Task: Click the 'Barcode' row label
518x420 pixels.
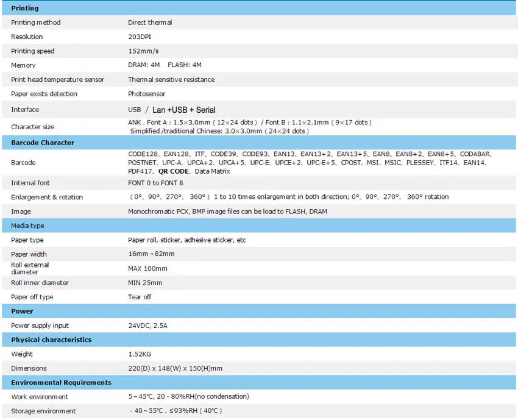Action: pyautogui.click(x=23, y=163)
